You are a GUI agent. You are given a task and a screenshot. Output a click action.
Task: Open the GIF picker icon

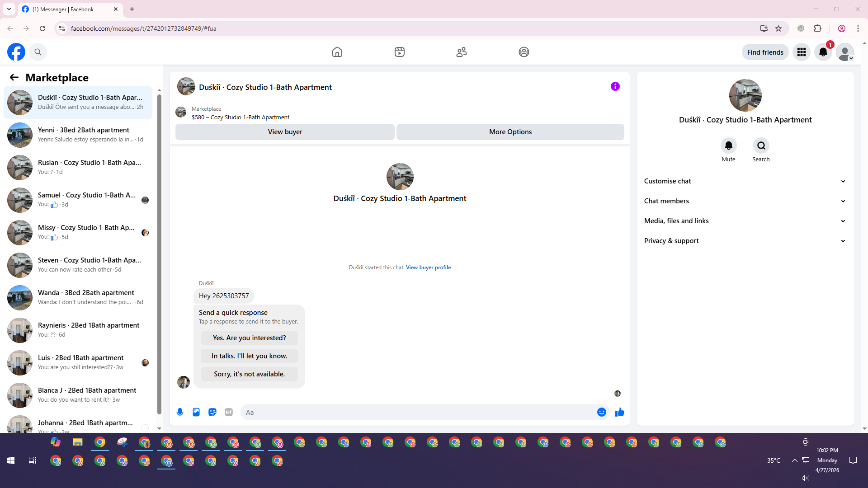pos(229,412)
